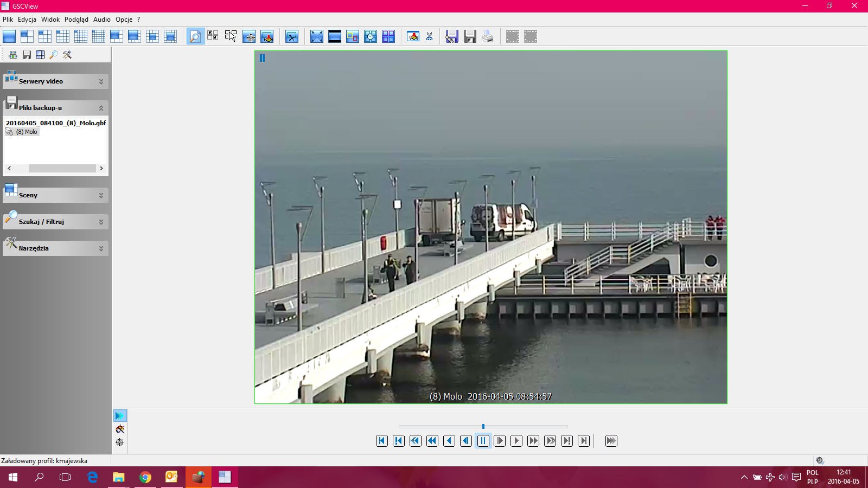Open the Widok menu
The height and width of the screenshot is (488, 868).
click(x=50, y=20)
